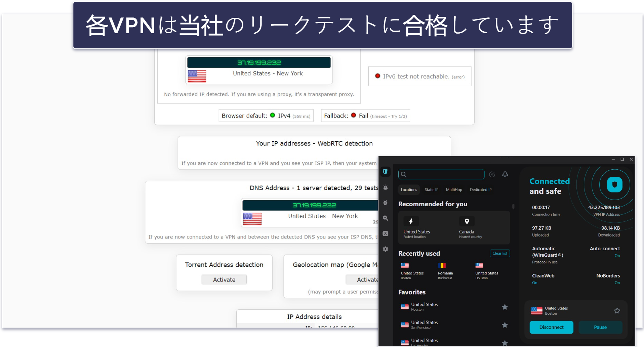Image resolution: width=644 pixels, height=347 pixels.
Task: Click the VPN location search field
Action: point(441,174)
